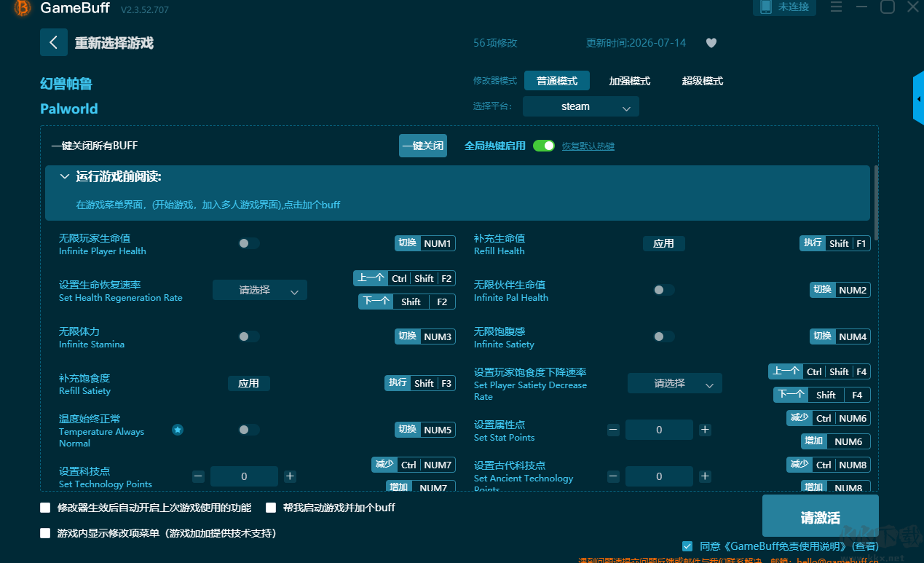Switch to 超级模式 super mode tab
The image size is (924, 563).
(x=703, y=81)
